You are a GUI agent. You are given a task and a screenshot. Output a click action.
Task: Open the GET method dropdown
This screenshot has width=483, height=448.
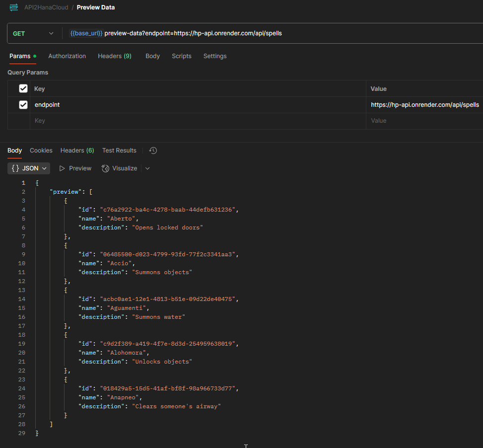point(33,33)
